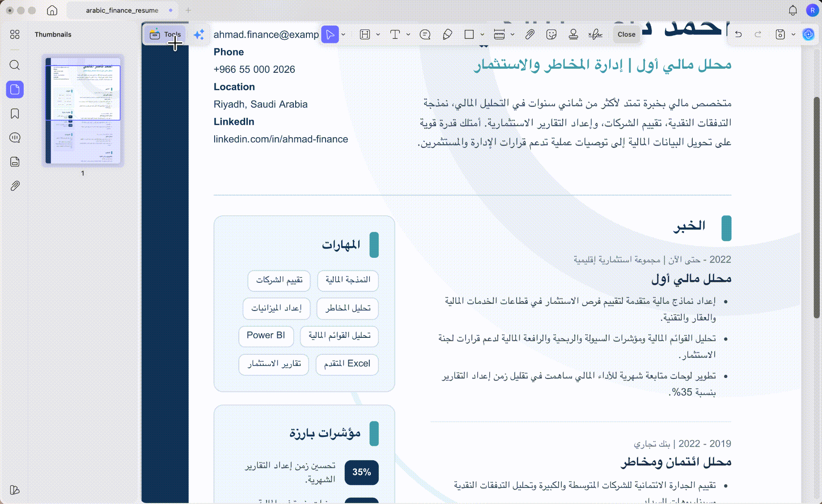Click the LinkedIn label
Screen dimensions: 822x504
point(233,122)
